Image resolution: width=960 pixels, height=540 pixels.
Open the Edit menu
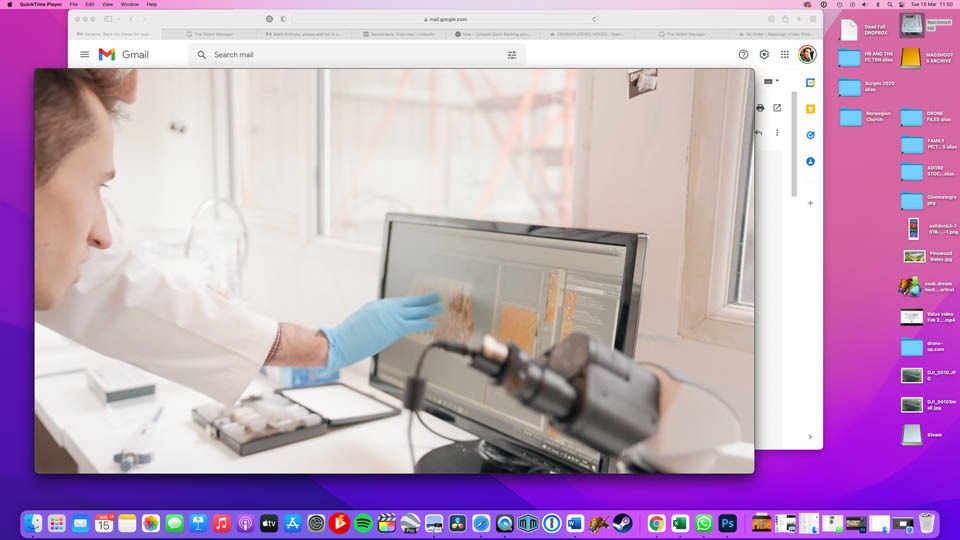(x=89, y=4)
